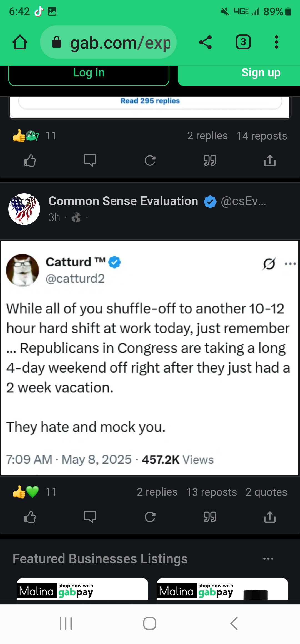Viewport: 300px width, 644px height.
Task: Repost the Common Sense Evaluation post
Action: tap(150, 517)
